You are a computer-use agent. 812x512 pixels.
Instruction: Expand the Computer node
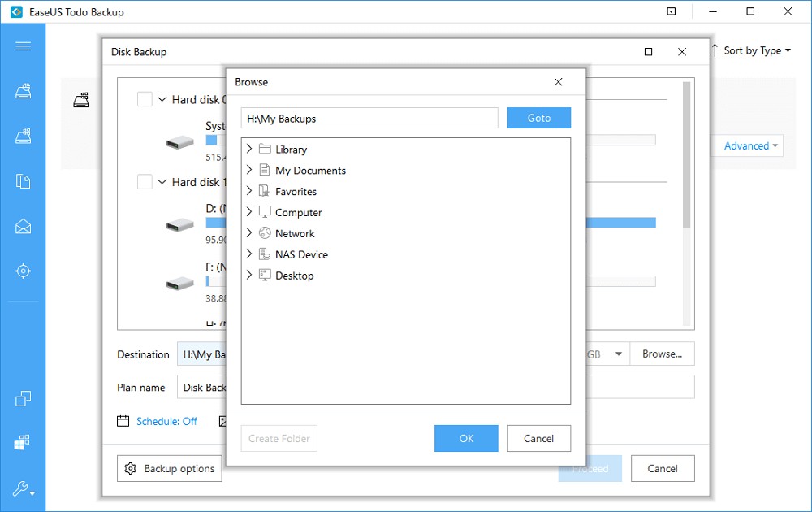pyautogui.click(x=249, y=211)
